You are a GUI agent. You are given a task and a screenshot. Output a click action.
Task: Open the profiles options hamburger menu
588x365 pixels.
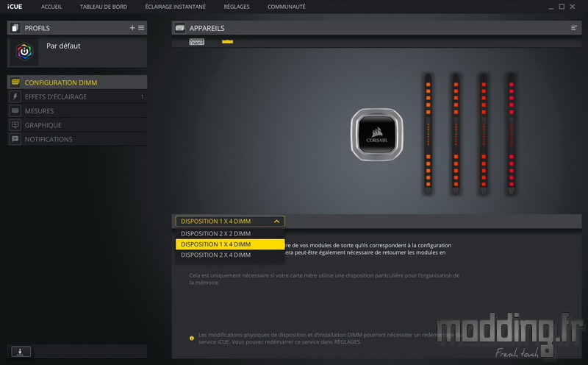click(x=141, y=28)
